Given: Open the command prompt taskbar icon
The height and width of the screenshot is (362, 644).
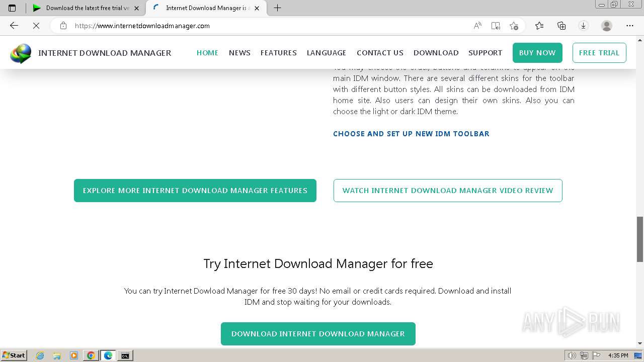Looking at the screenshot, I should (125, 355).
